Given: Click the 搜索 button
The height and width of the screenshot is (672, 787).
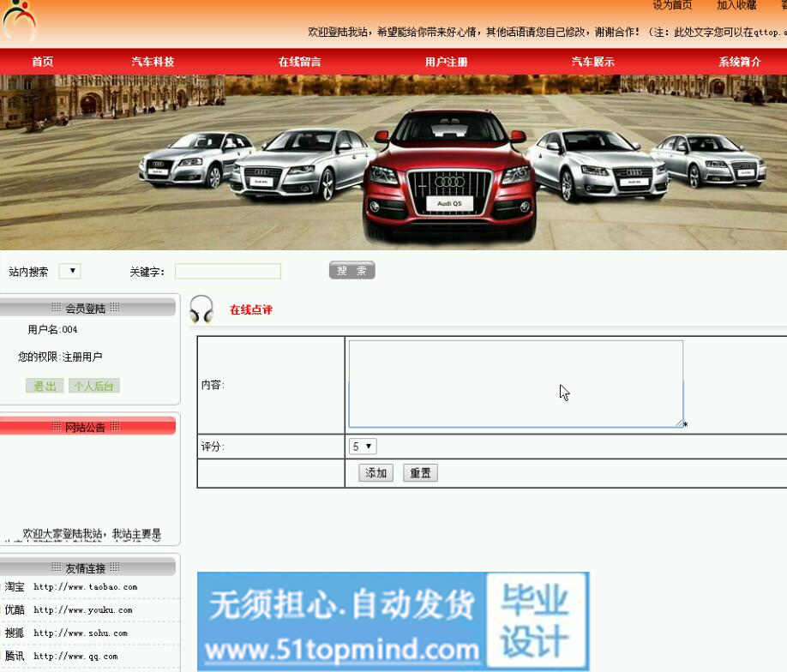Looking at the screenshot, I should [351, 271].
